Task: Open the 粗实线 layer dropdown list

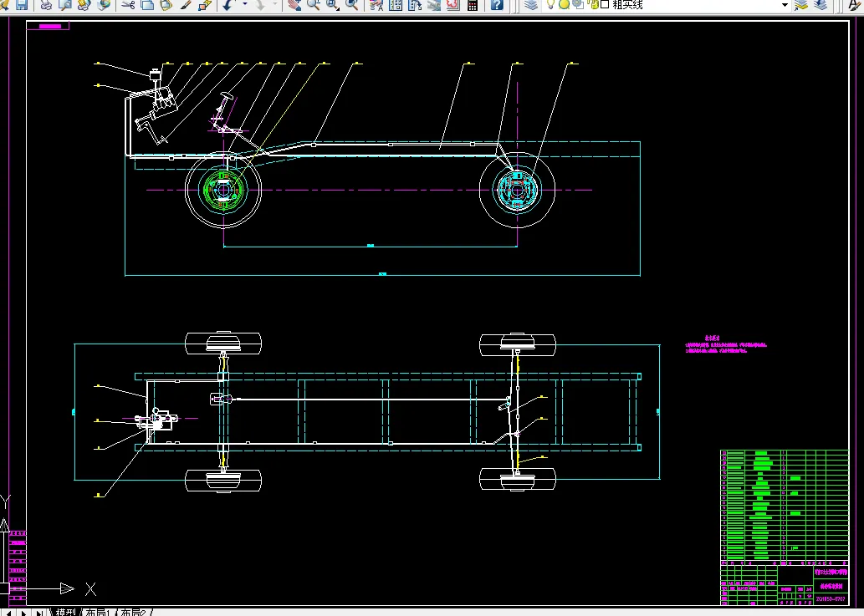Action: click(785, 5)
